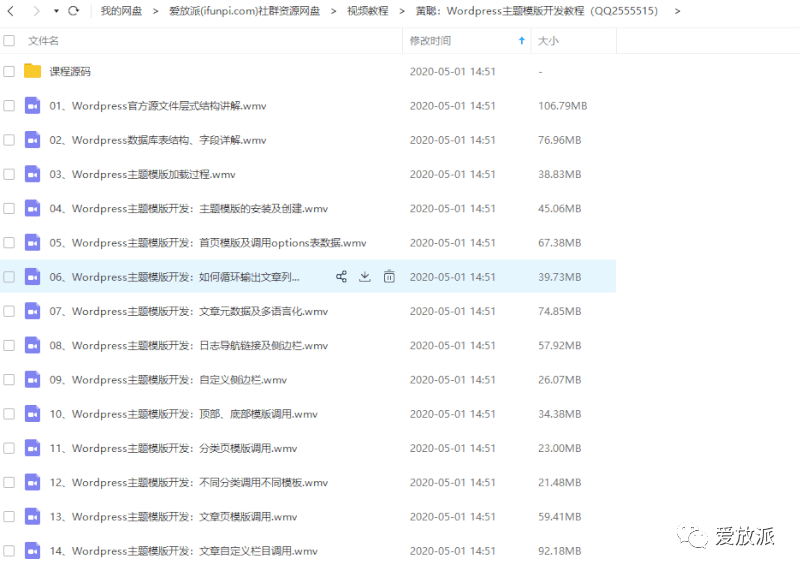
Task: Select the 106.79MB size cell
Action: pyautogui.click(x=563, y=106)
